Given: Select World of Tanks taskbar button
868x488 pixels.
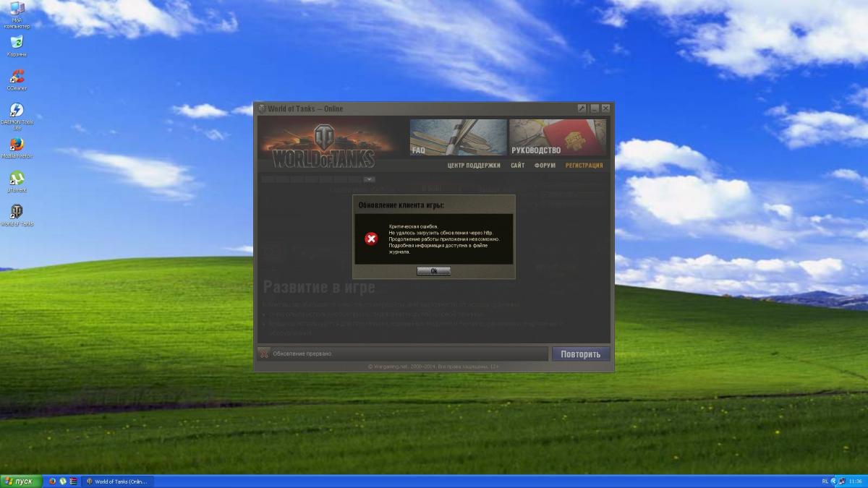Looking at the screenshot, I should pos(118,481).
